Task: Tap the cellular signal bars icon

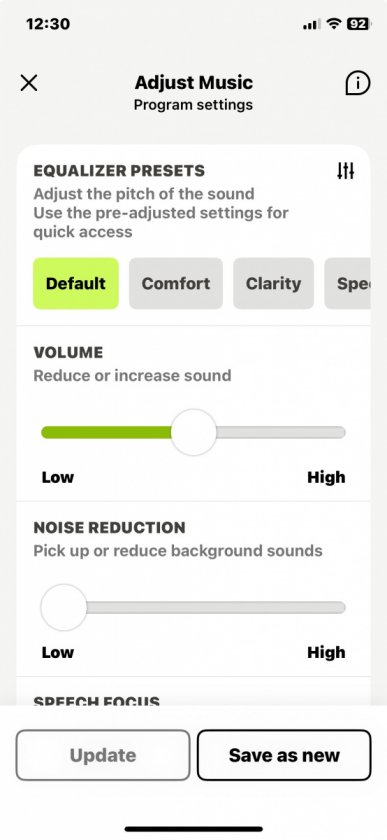Action: click(x=311, y=25)
